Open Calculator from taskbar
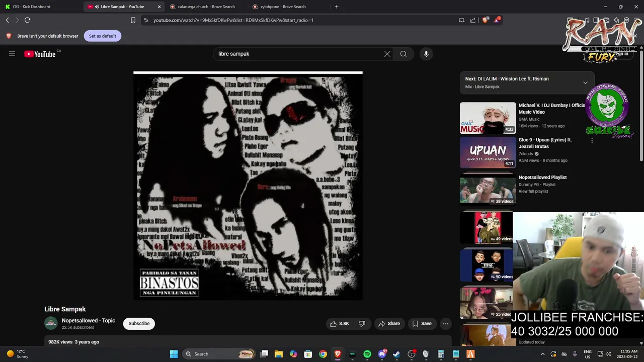The width and height of the screenshot is (644, 362). (441, 354)
